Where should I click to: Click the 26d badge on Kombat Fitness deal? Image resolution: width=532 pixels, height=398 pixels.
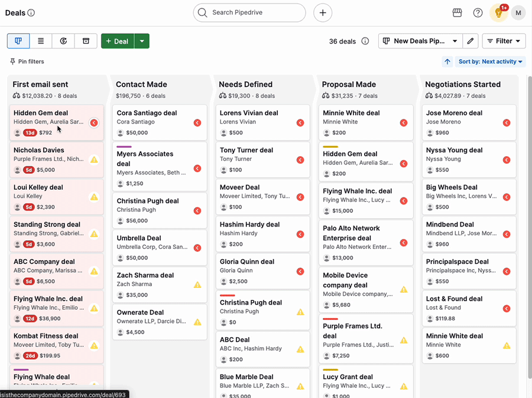tap(30, 355)
